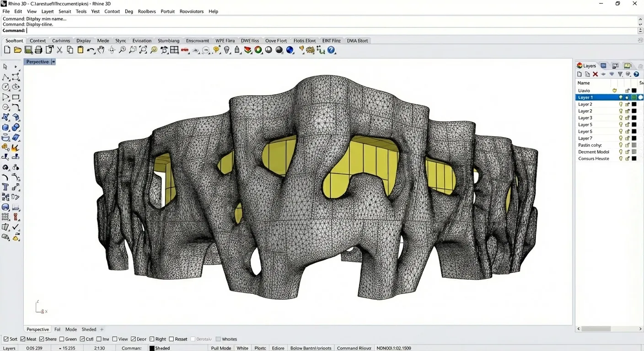This screenshot has width=644, height=351.
Task: Switch to the Dixplay toolbar tab
Action: [84, 41]
